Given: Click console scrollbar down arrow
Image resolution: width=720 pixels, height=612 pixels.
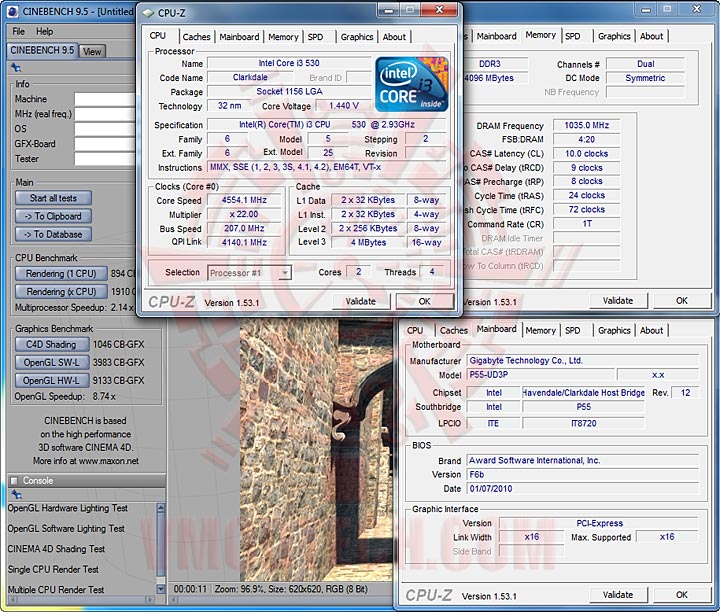Looking at the screenshot, I should [x=161, y=589].
